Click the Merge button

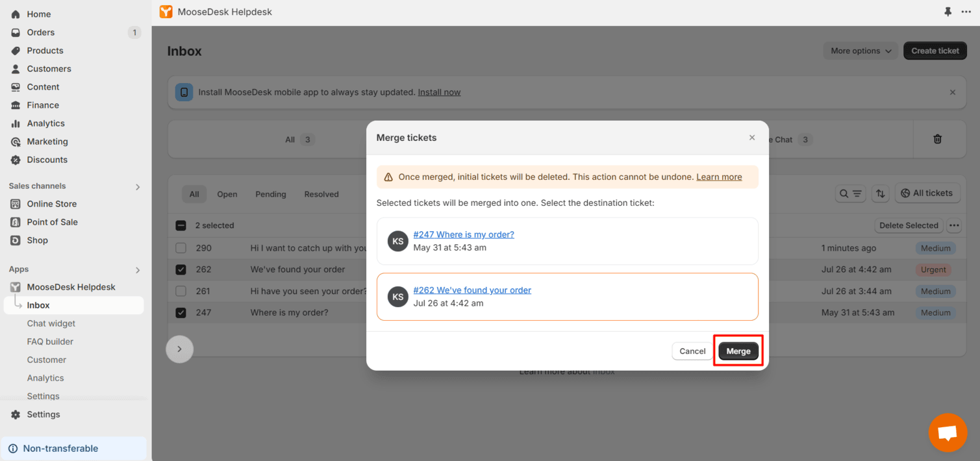click(738, 351)
